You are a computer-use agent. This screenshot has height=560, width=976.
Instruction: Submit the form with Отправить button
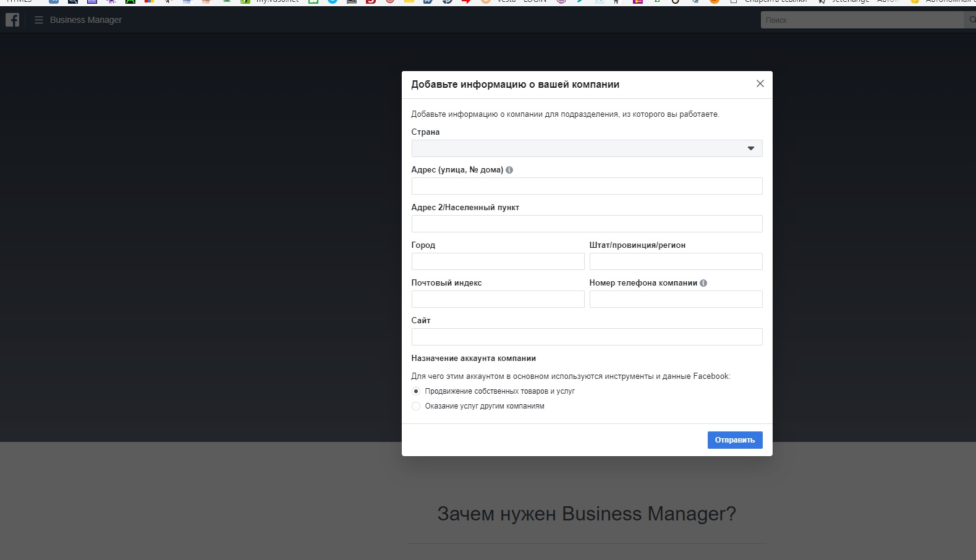coord(735,440)
